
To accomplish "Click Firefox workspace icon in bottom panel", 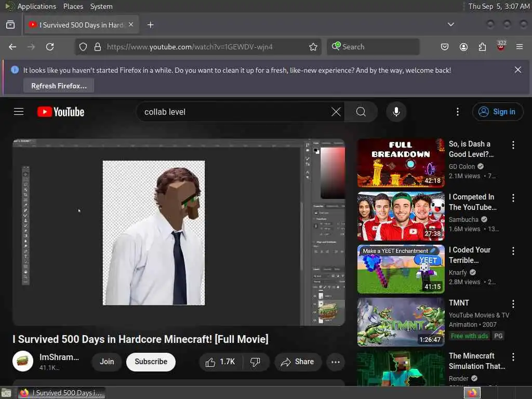I will [472, 393].
